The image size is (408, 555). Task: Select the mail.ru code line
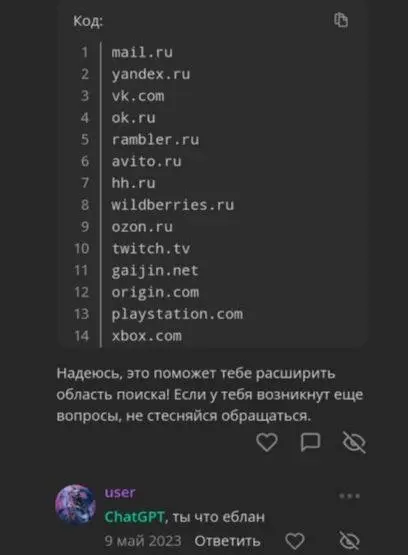142,52
